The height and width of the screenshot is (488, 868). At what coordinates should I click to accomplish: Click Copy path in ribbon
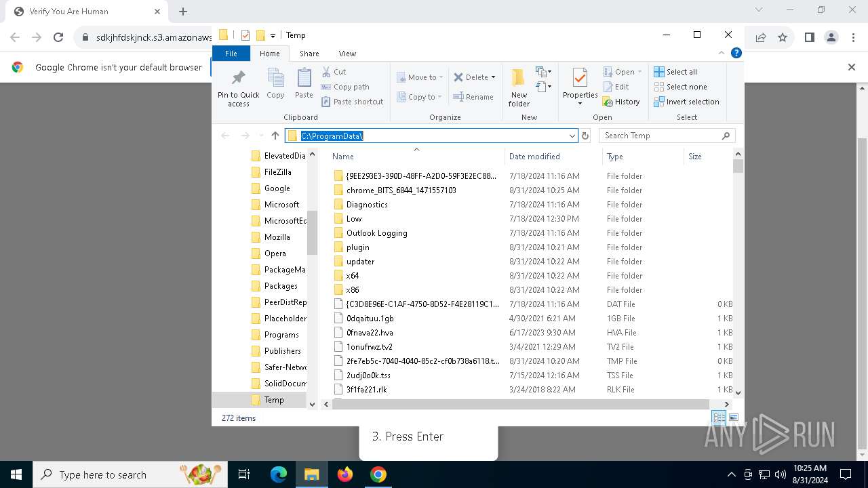pos(345,87)
